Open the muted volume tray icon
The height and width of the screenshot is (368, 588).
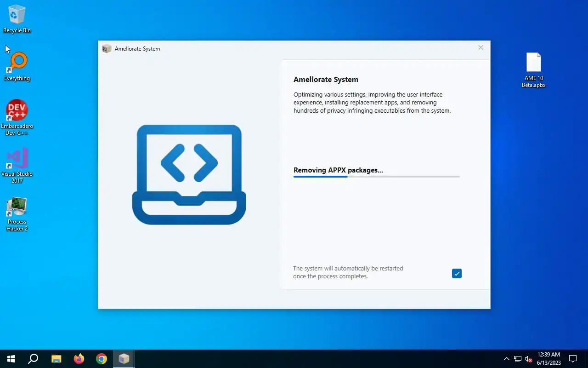pos(529,359)
